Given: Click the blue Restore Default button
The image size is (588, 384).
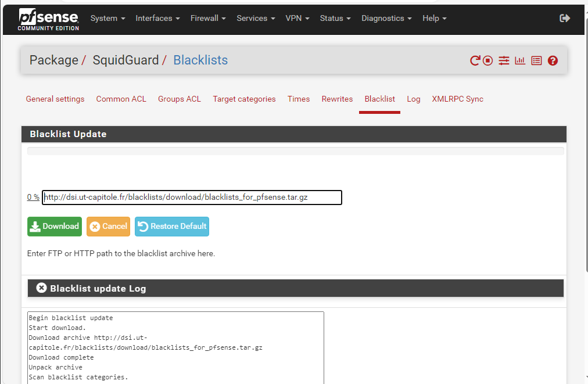Looking at the screenshot, I should (x=172, y=227).
